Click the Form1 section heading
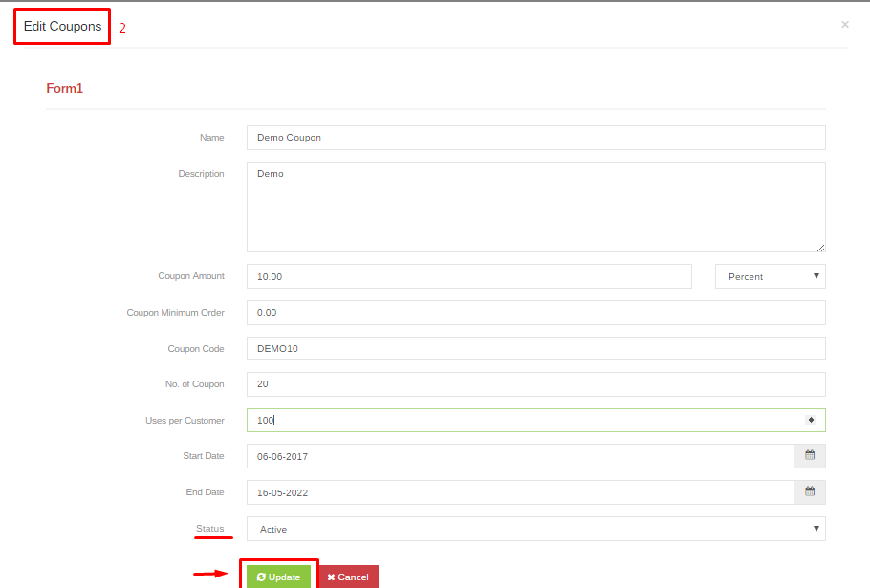 (x=64, y=88)
